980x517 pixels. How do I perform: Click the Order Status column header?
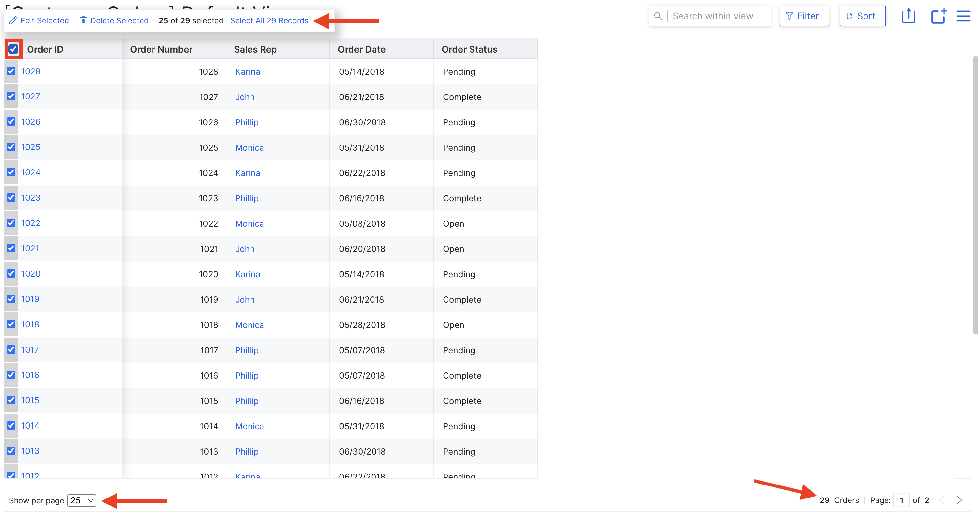click(x=470, y=49)
